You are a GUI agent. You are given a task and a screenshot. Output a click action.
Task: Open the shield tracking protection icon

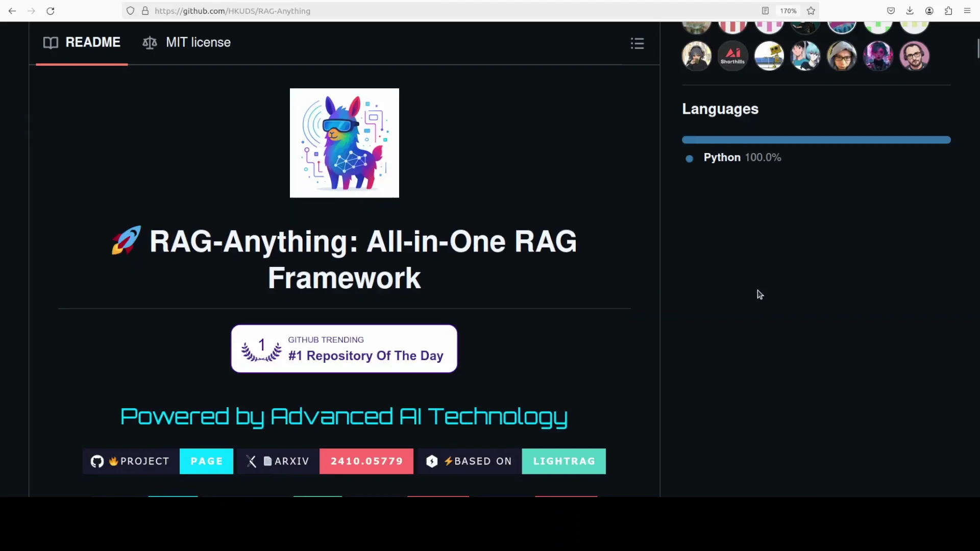131,11
